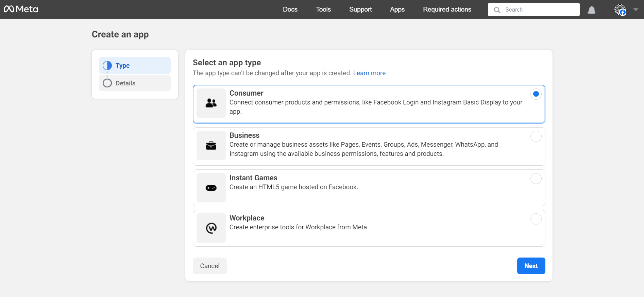Click the Cancel button

point(209,266)
